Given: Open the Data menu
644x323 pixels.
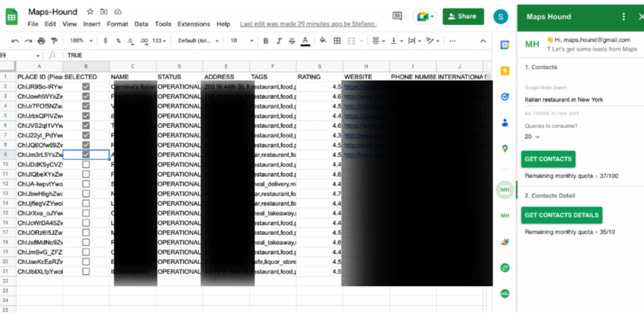Looking at the screenshot, I should tap(141, 24).
